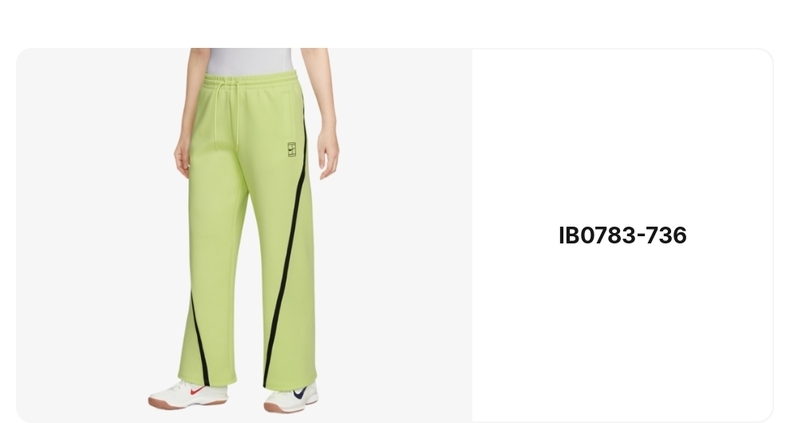790x423 pixels.
Task: Click the IB0783-736 product code text
Action: pos(622,235)
